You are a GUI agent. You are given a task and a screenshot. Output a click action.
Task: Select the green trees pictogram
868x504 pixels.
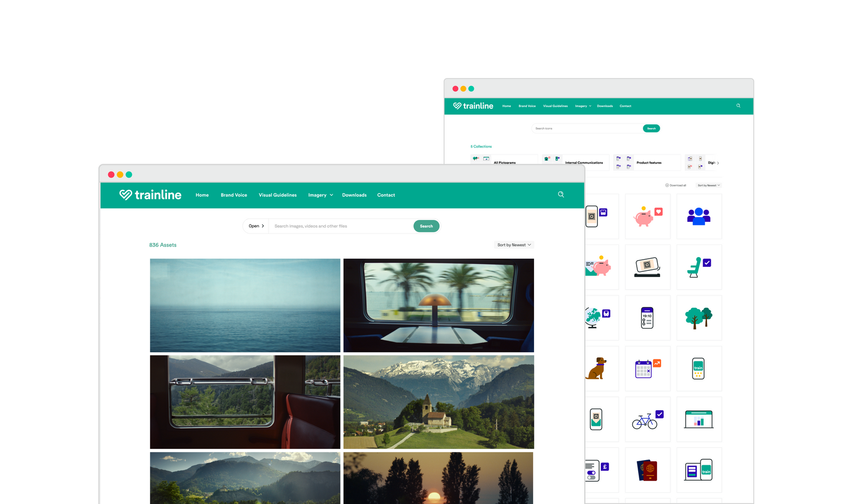(699, 318)
